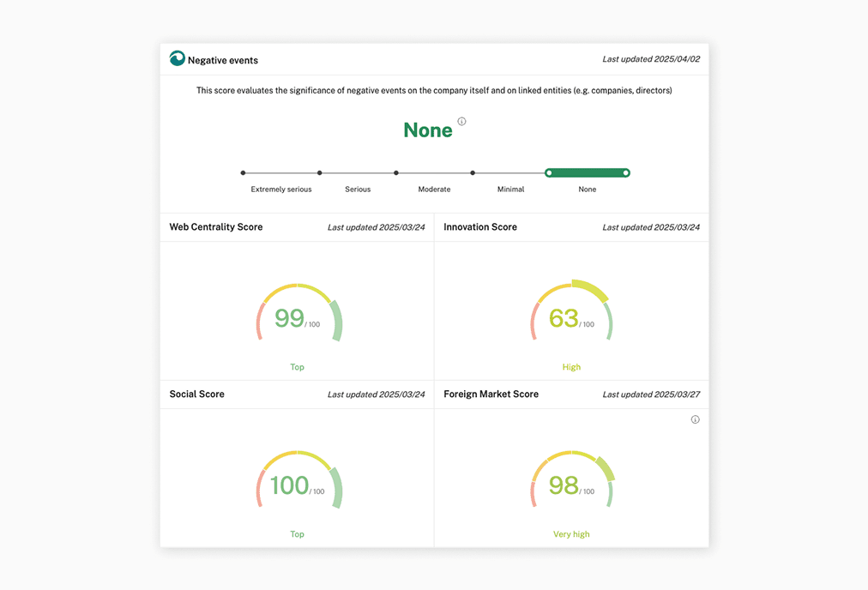This screenshot has width=868, height=590.
Task: Select the Extremely serious scale point
Action: point(244,173)
